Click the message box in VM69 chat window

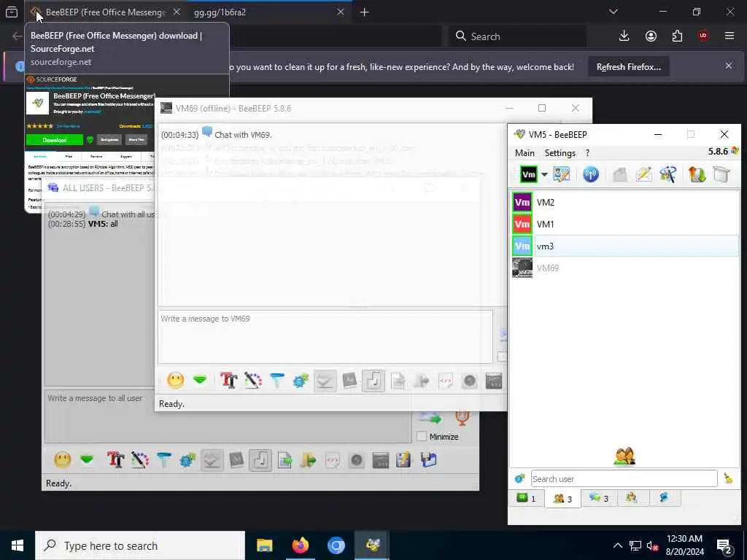[325, 337]
